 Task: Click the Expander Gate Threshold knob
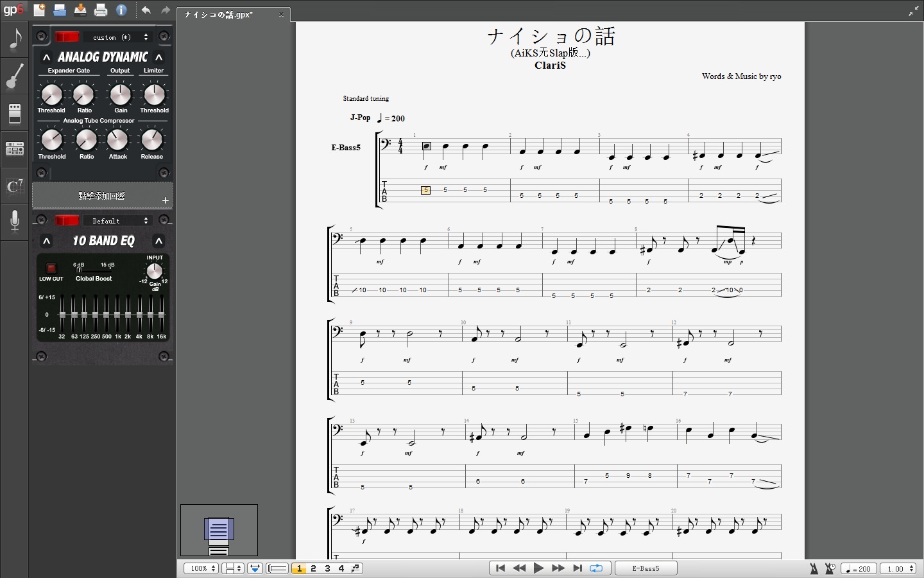click(x=51, y=95)
